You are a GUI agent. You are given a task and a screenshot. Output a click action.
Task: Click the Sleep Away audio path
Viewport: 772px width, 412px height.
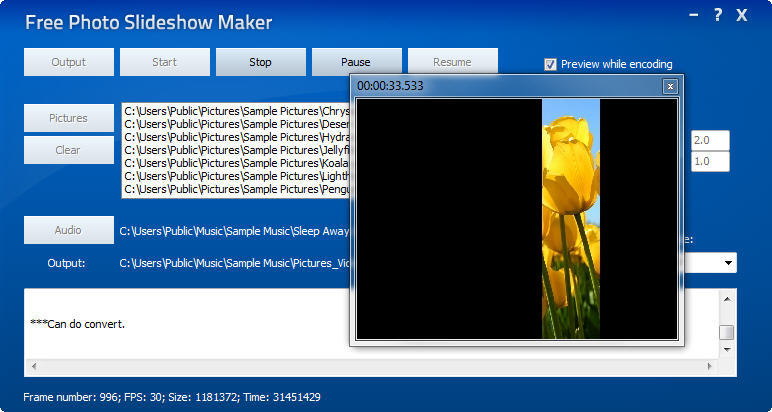pos(234,231)
